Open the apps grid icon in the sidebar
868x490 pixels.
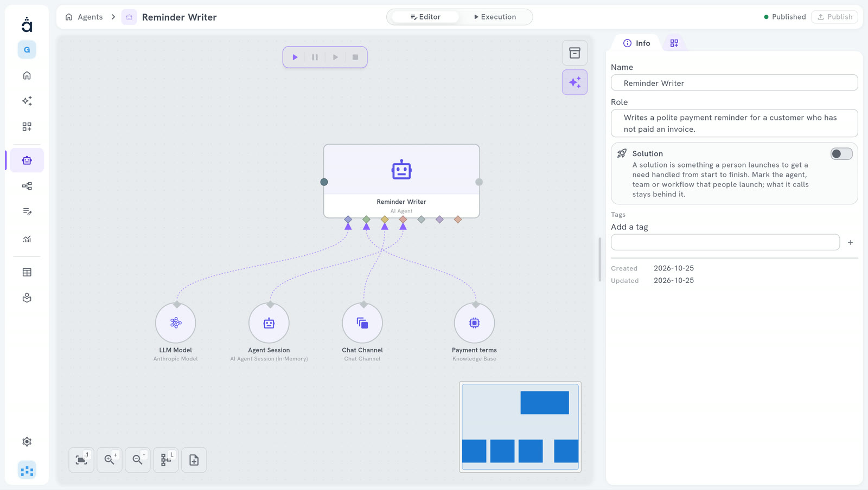27,126
